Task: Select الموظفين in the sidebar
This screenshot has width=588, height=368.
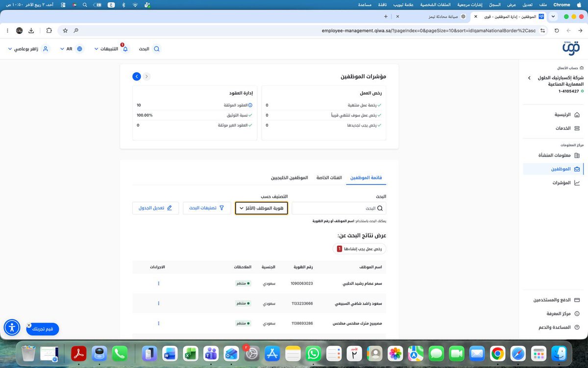Action: 553,169
